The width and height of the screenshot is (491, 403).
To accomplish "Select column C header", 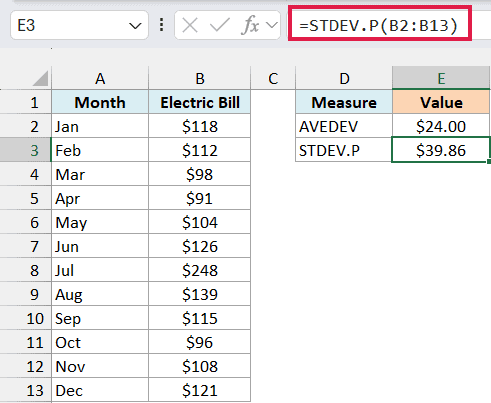I will click(273, 79).
